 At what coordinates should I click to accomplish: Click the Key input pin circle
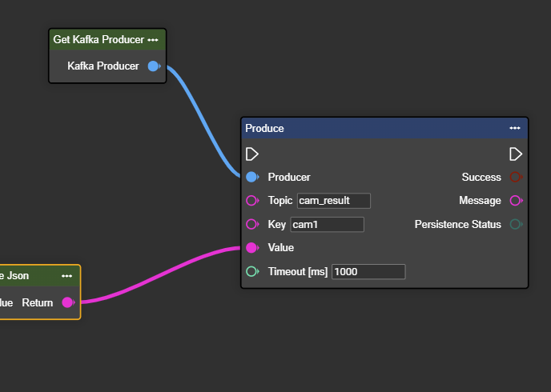coord(251,225)
